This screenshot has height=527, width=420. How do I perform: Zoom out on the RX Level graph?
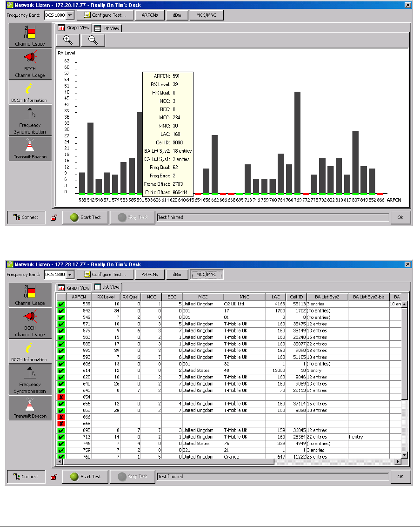[x=93, y=40]
